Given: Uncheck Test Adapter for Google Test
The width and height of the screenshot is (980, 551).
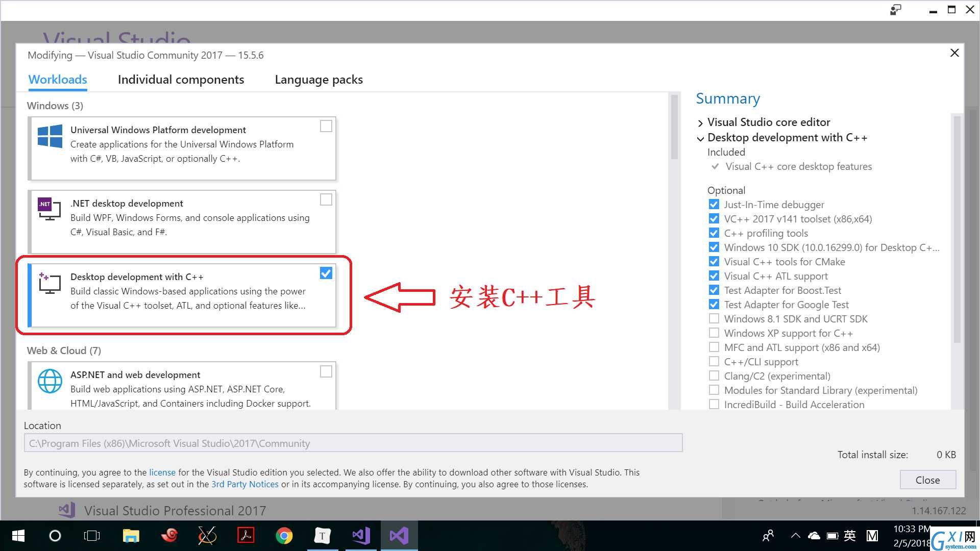Looking at the screenshot, I should 714,305.
